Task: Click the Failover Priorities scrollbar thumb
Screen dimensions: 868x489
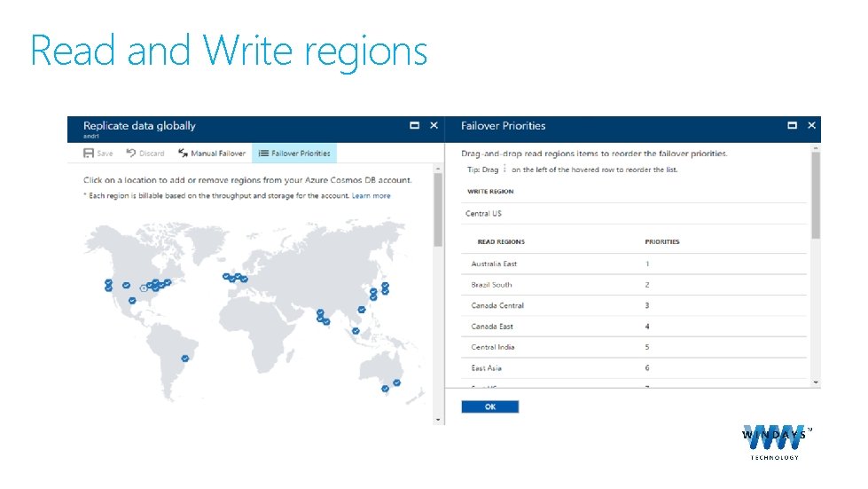Action: click(816, 195)
